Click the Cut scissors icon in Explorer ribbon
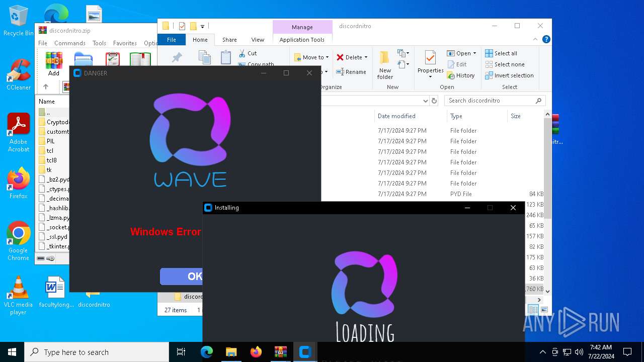Screen dimensions: 644x362 [242, 53]
